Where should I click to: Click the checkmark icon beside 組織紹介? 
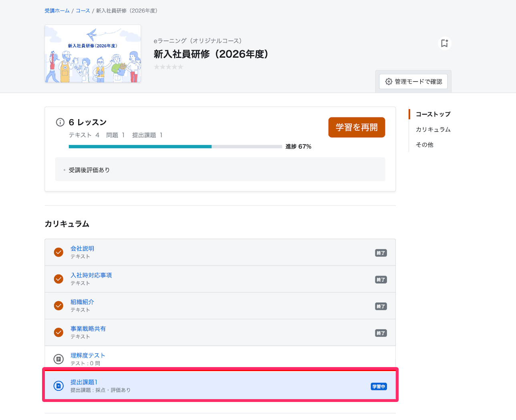tap(58, 306)
